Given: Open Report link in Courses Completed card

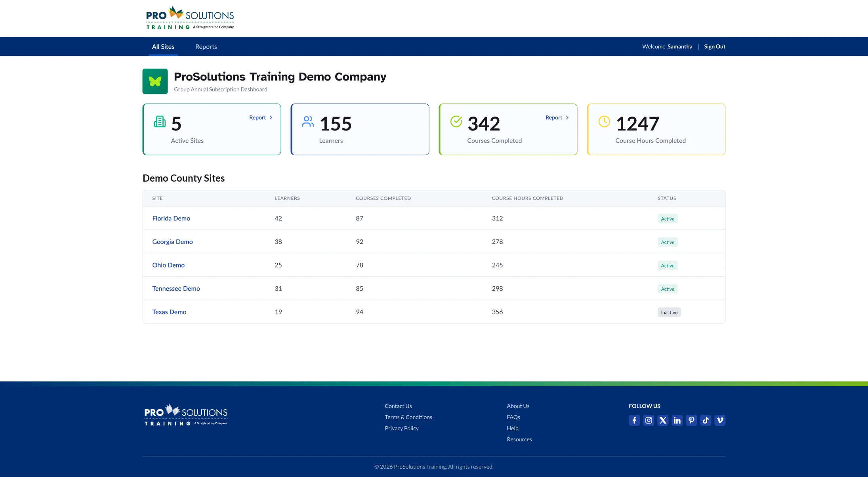Looking at the screenshot, I should click(557, 117).
